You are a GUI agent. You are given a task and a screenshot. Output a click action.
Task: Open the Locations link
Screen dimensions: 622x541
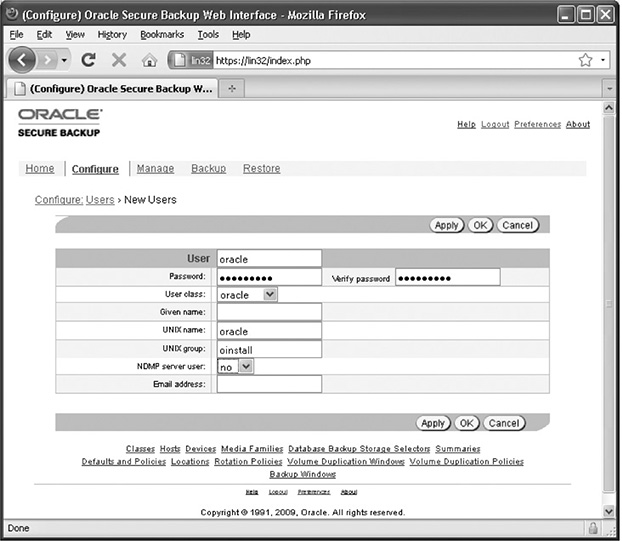coord(190,462)
